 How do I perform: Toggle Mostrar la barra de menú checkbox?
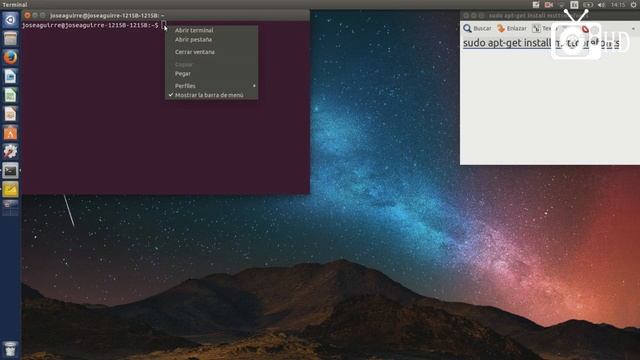pos(211,95)
